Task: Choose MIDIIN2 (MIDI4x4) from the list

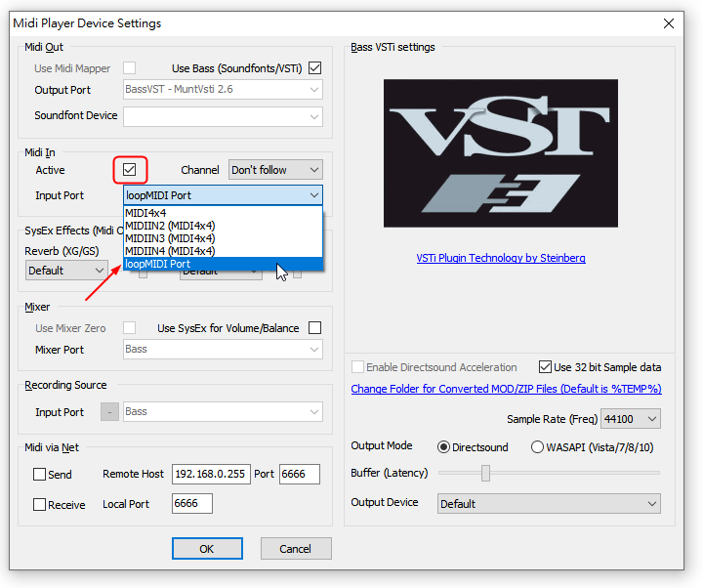Action: tap(223, 226)
